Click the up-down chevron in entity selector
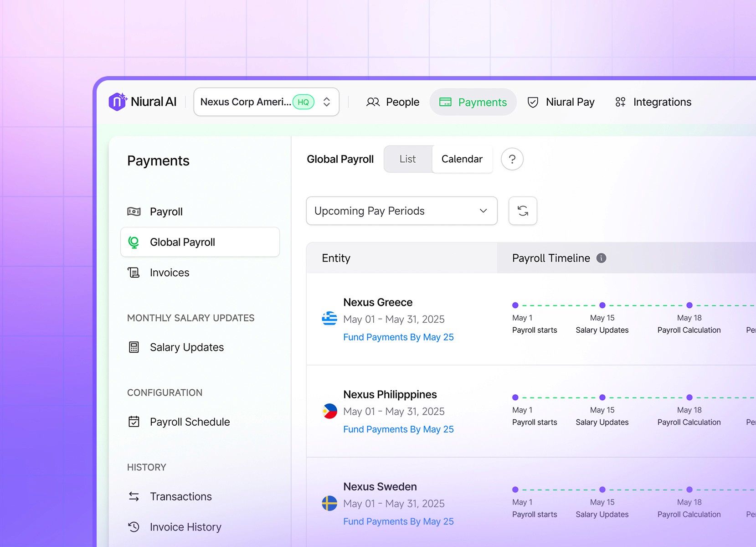756x547 pixels. click(326, 102)
